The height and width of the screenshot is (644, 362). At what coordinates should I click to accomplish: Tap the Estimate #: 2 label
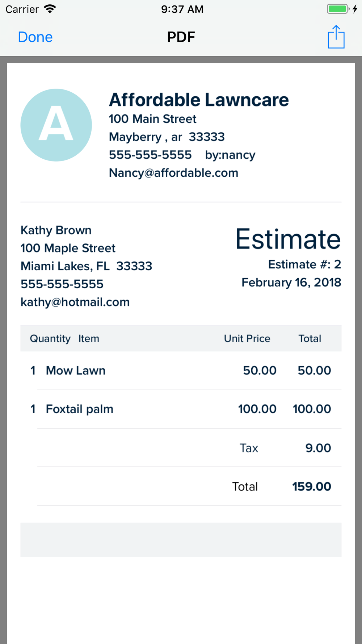(304, 264)
